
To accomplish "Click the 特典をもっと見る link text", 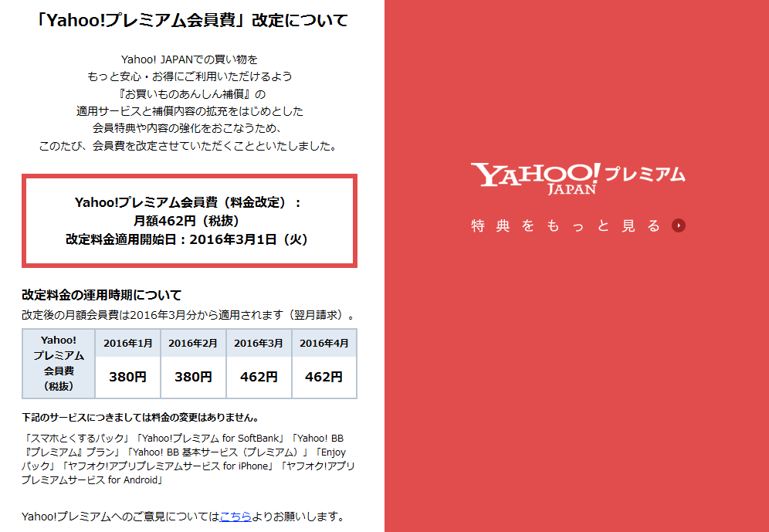I will (566, 225).
